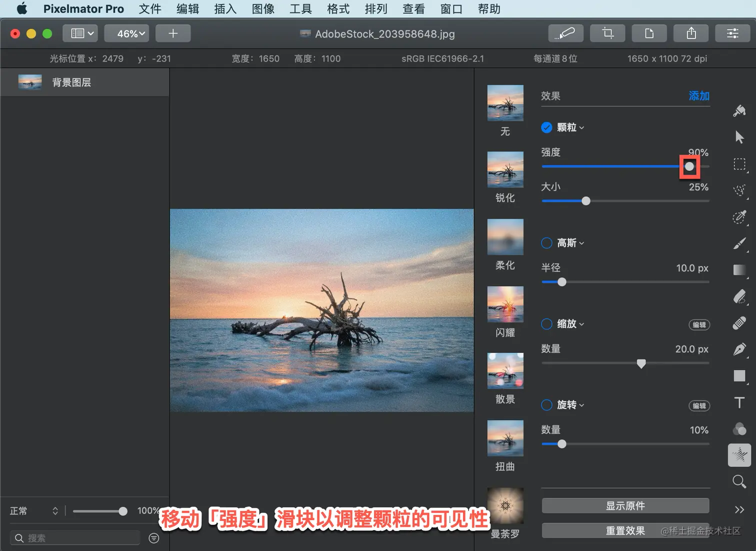Show more tools with double chevron

point(739,509)
